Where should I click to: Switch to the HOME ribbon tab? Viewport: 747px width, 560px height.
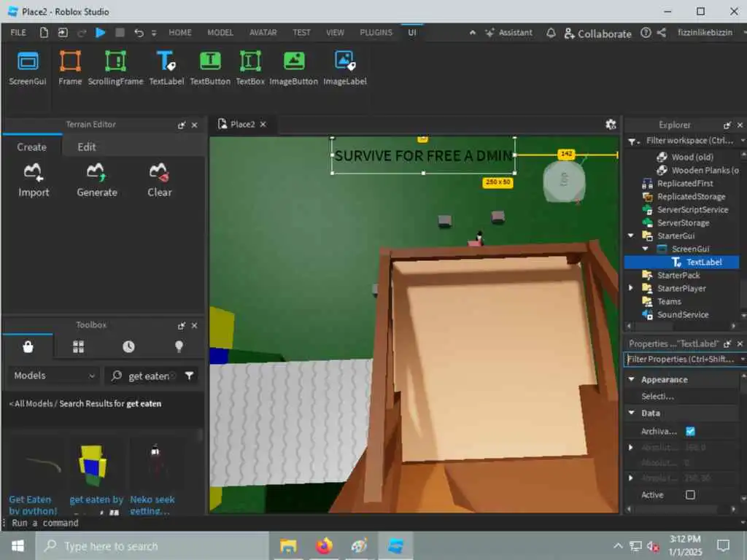point(179,32)
